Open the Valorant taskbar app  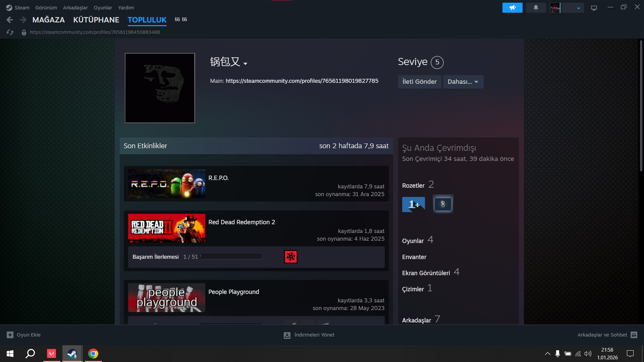pos(52,354)
